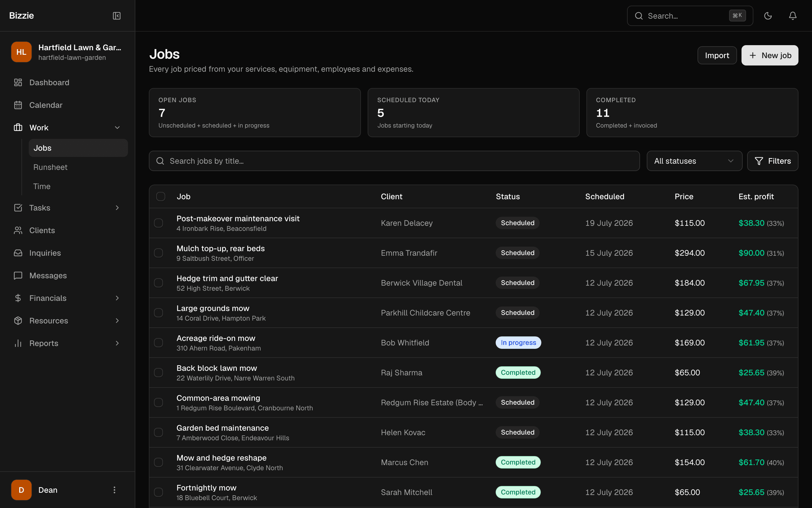This screenshot has width=812, height=508.
Task: Click the HL company avatar
Action: click(21, 52)
